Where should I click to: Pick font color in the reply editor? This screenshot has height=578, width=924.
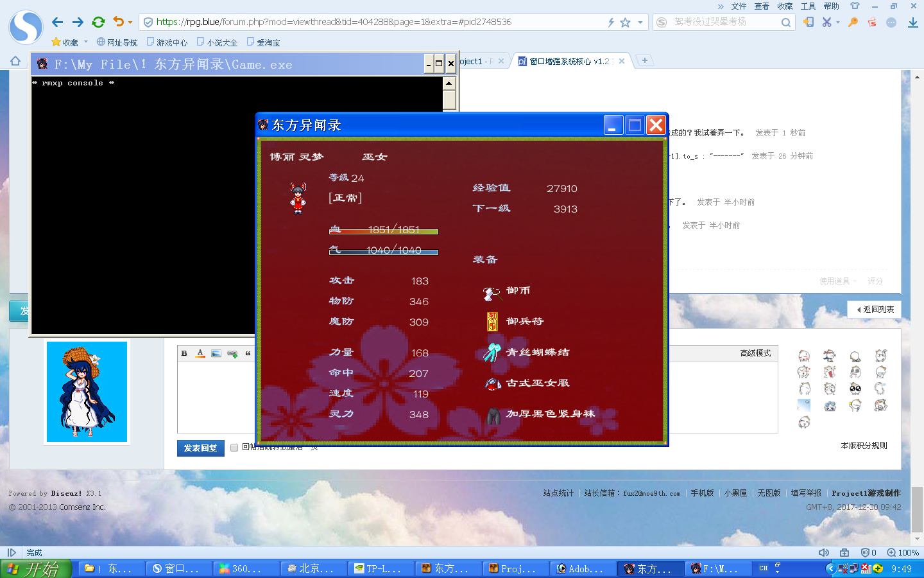(x=200, y=353)
